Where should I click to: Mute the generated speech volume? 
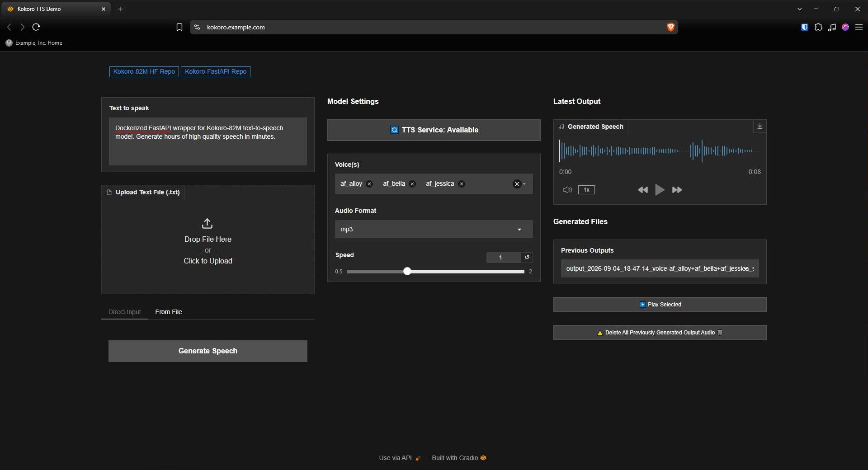tap(567, 190)
